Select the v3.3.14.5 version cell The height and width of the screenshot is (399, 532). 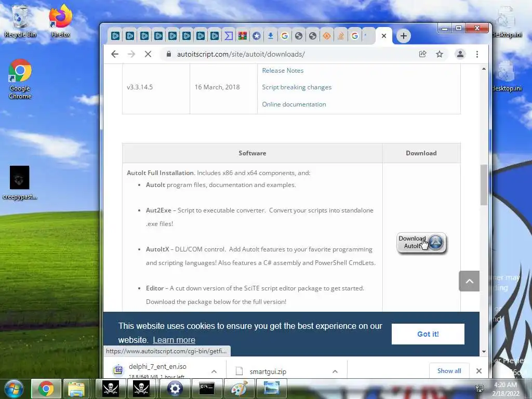(139, 87)
